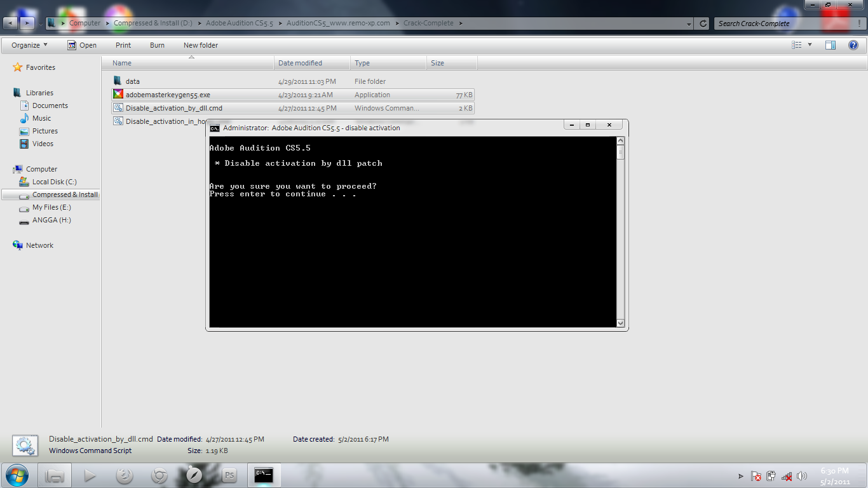
Task: Open Documents library
Action: point(50,105)
